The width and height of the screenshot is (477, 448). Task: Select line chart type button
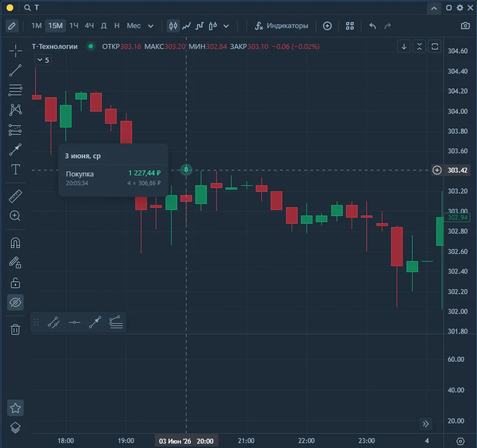[x=187, y=26]
